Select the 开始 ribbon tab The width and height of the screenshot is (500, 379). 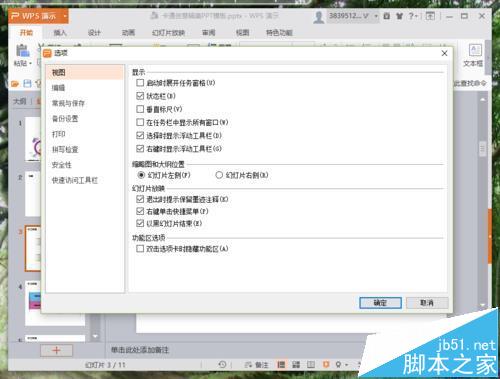[26, 33]
